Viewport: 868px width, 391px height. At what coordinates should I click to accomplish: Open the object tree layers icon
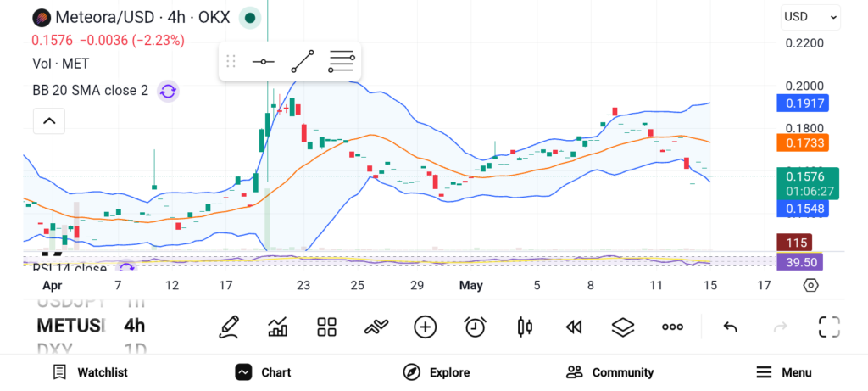(623, 327)
